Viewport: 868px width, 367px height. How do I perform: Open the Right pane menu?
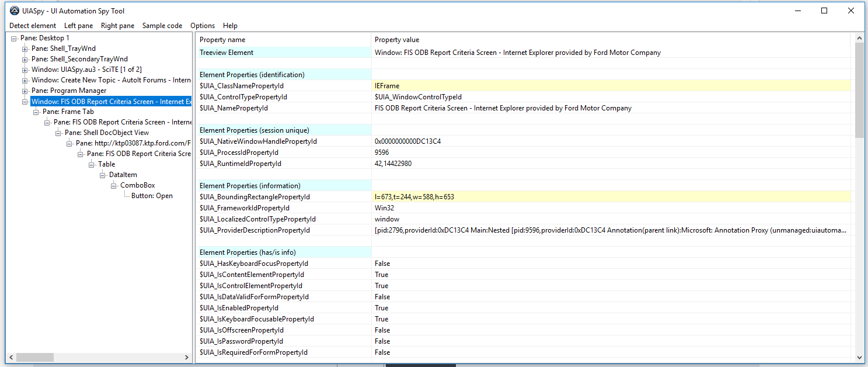(117, 26)
